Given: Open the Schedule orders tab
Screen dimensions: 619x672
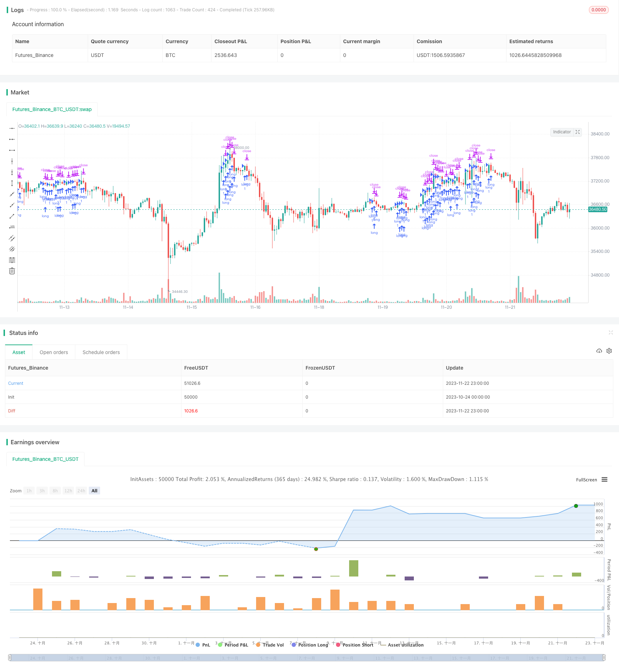Looking at the screenshot, I should [101, 352].
